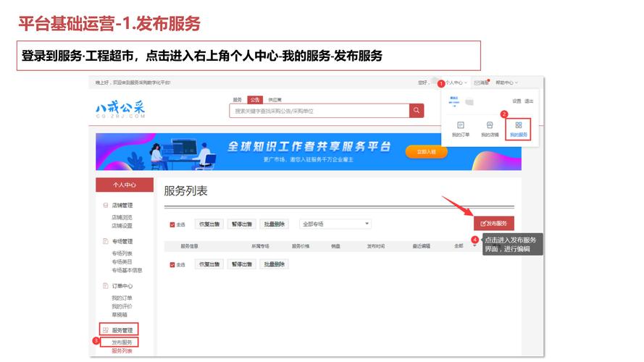The image size is (644, 362).
Task: Open 发布服务 in the sidebar
Action: (122, 342)
